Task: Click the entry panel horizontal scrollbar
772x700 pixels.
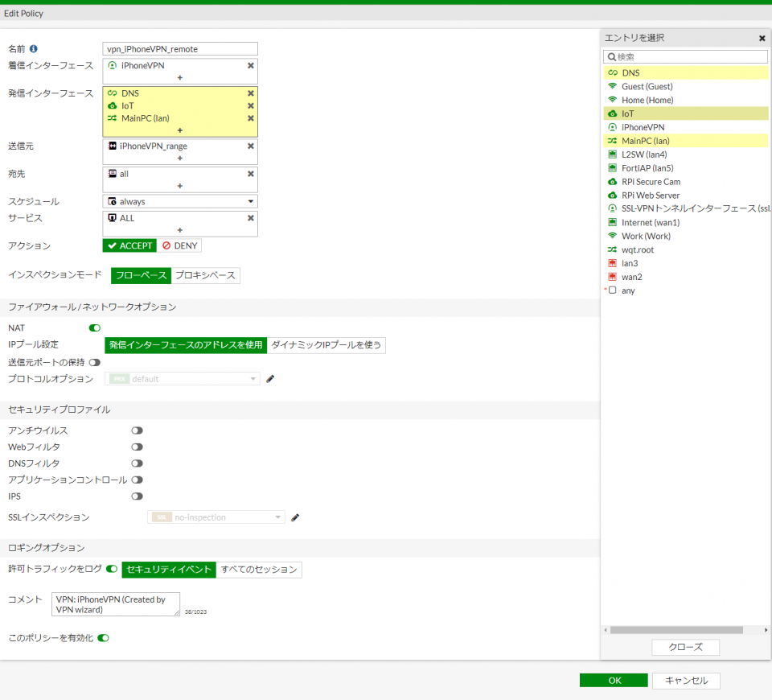Action: pyautogui.click(x=676, y=630)
